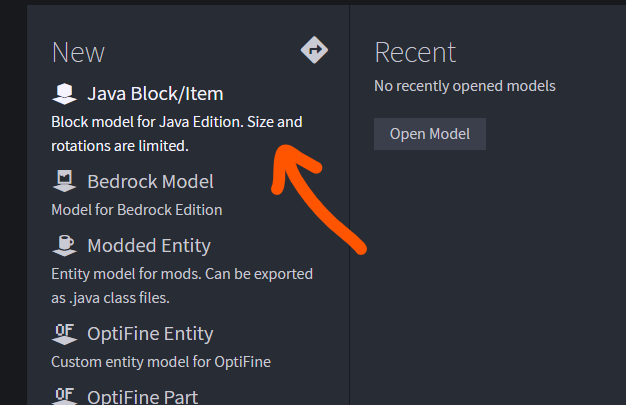This screenshot has height=405, width=626.
Task: Click the 'Model for Bedrock Edition' description
Action: pyautogui.click(x=136, y=210)
